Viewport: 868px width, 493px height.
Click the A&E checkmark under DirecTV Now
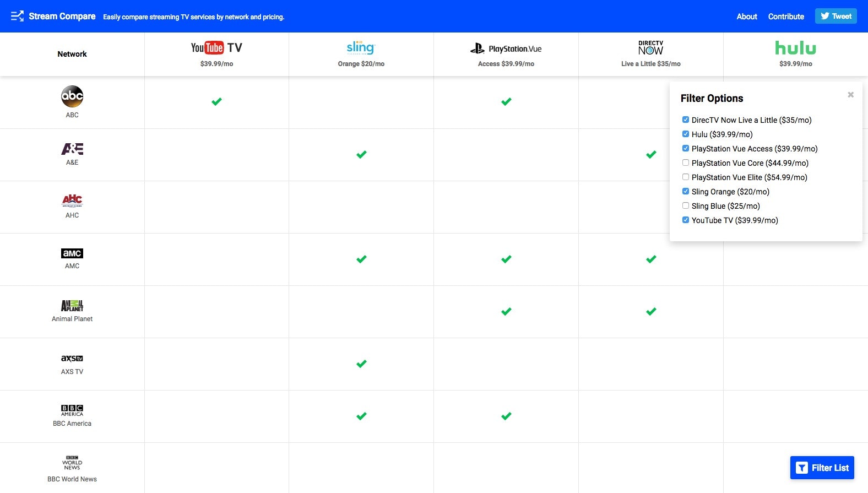pyautogui.click(x=651, y=155)
